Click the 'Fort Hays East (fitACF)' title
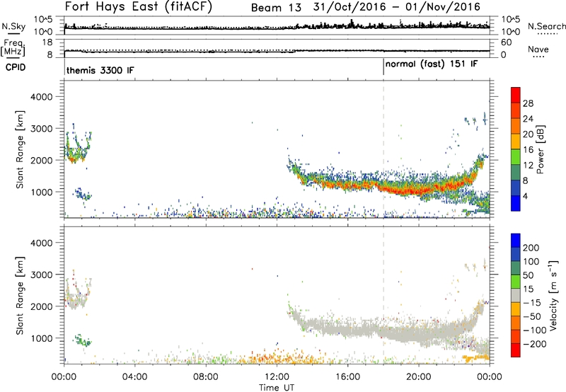The width and height of the screenshot is (566, 392). [x=139, y=7]
